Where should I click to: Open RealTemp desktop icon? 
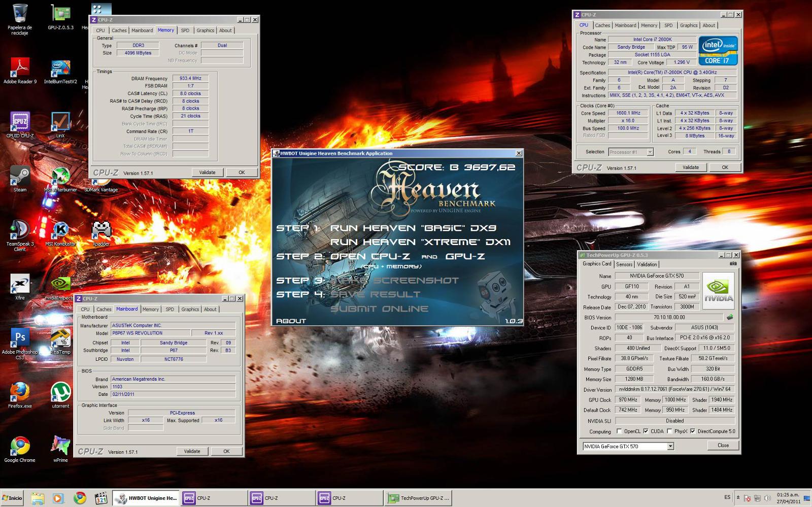tap(60, 341)
